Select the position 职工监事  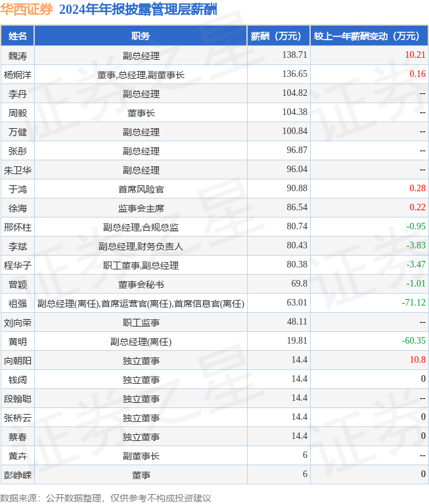coord(141,323)
